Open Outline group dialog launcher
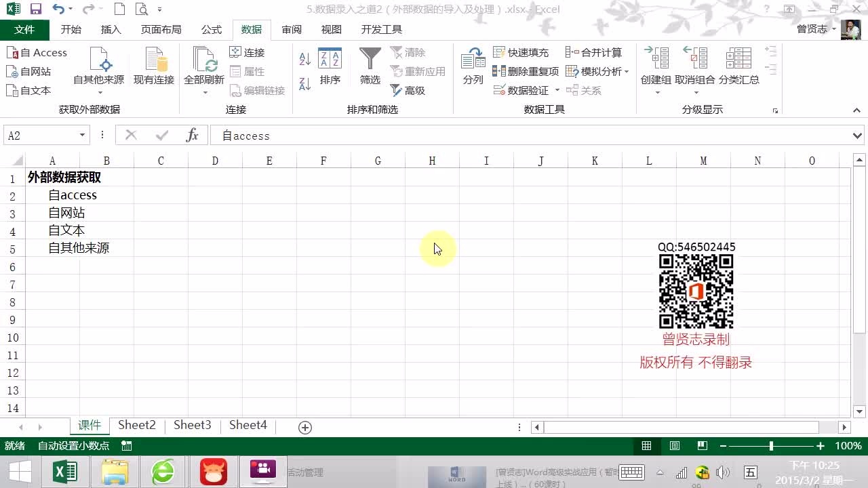This screenshot has width=868, height=488. (x=775, y=110)
